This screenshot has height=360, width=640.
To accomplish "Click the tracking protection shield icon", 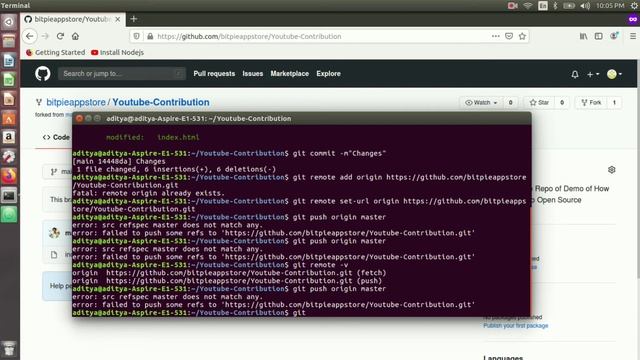I will (x=137, y=36).
